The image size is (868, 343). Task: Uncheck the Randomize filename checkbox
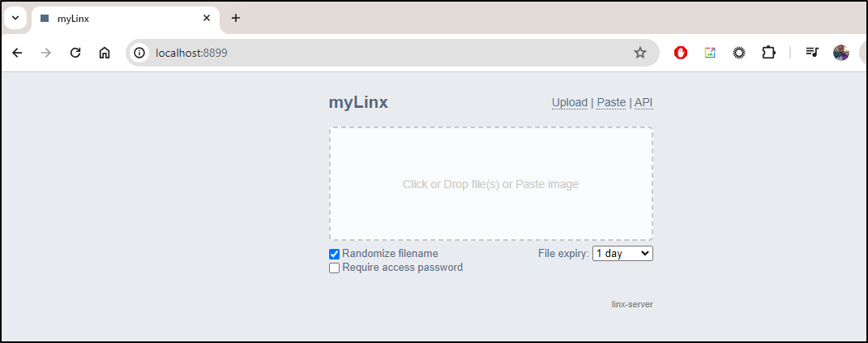[x=335, y=254]
